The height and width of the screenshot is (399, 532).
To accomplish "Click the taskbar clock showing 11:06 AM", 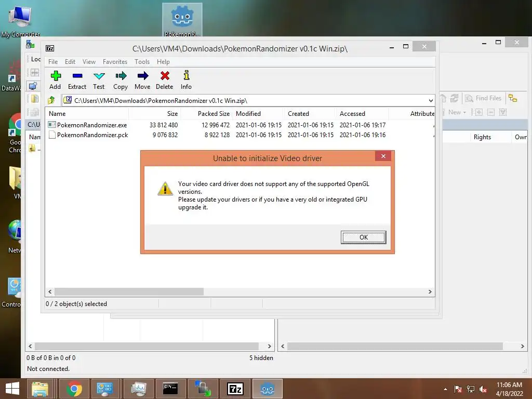I will coord(509,389).
